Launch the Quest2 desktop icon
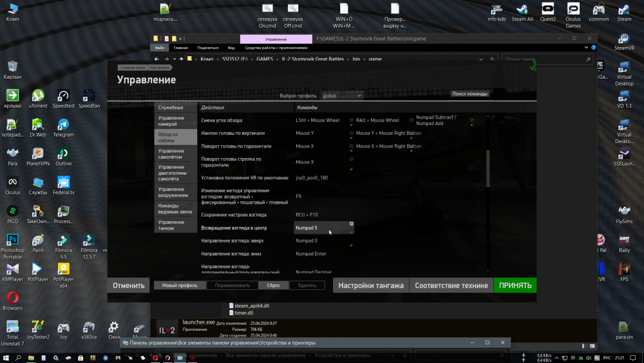Screen dimensions: 644x363 (547, 12)
